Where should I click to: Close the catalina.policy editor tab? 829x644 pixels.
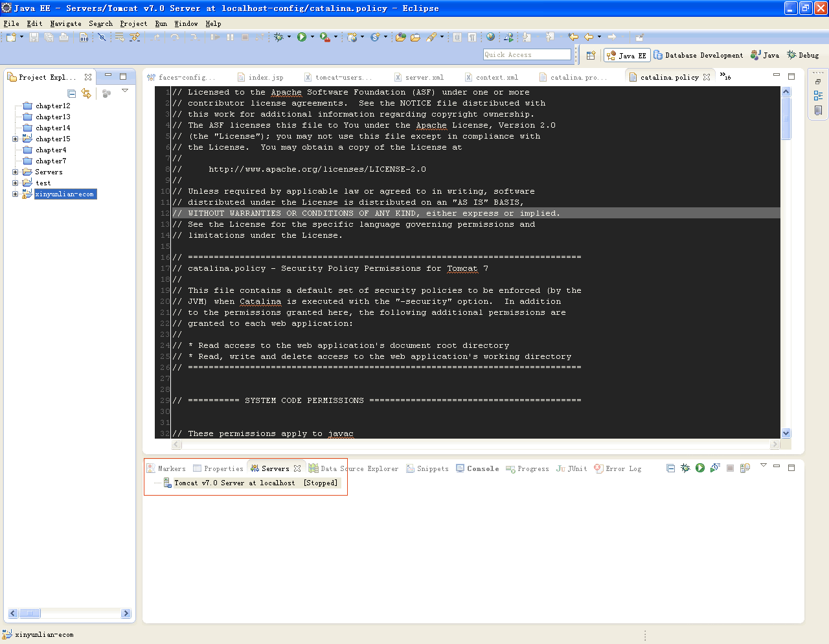707,77
